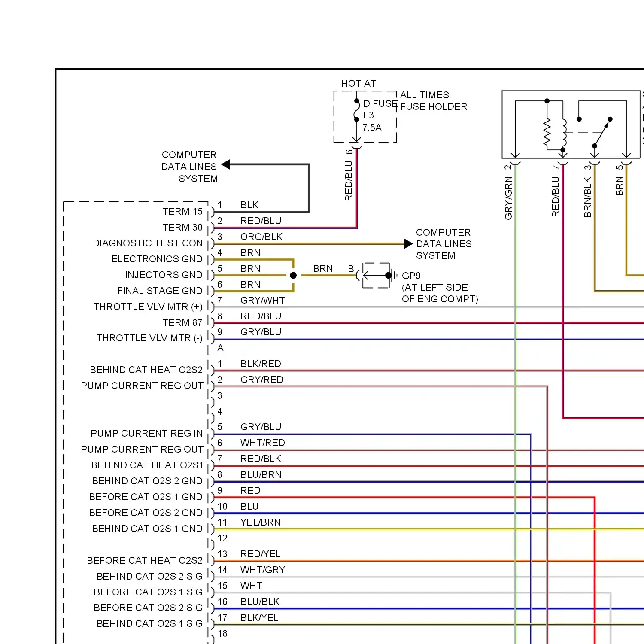Click the fuse F3 symbol
Viewport: 644px width, 644px height.
point(357,110)
